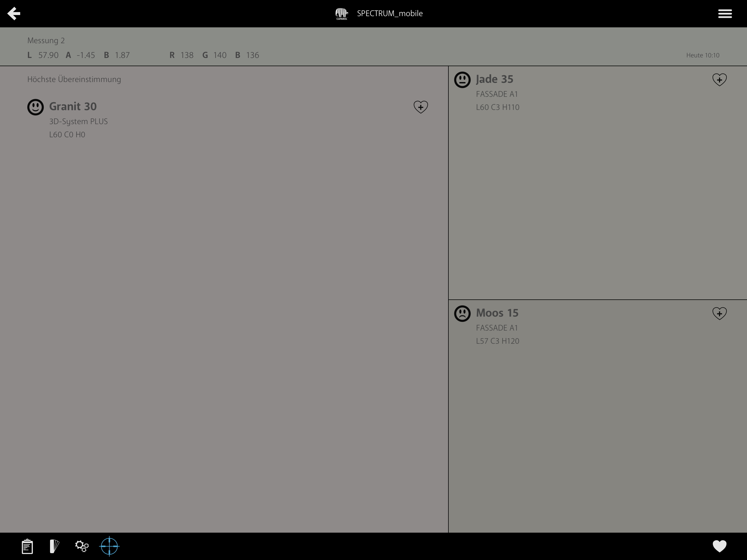Click the Messung 2 title
This screenshot has width=747, height=560.
(46, 40)
